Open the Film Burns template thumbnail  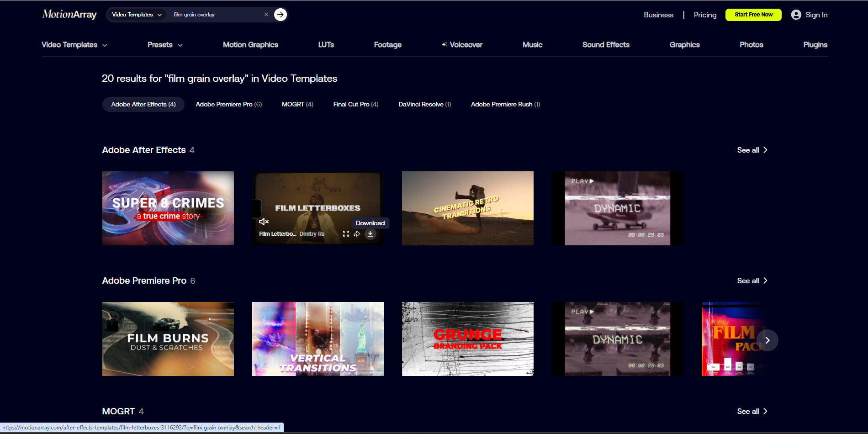(x=168, y=339)
